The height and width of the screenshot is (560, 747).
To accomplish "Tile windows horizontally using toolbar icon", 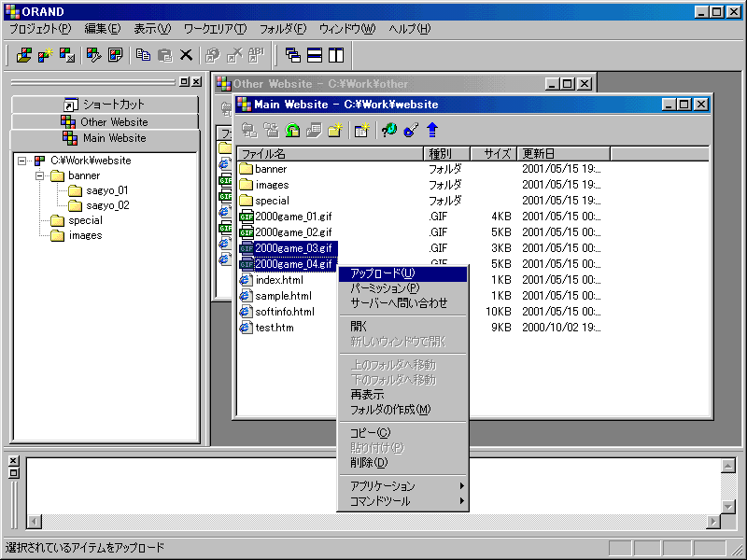I will [315, 55].
